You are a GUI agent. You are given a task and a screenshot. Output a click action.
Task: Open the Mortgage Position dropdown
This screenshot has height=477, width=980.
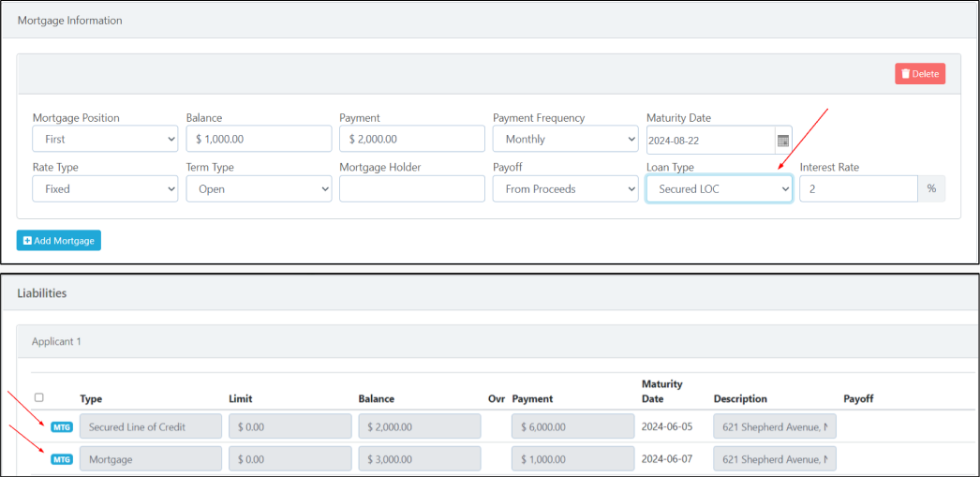coord(105,140)
